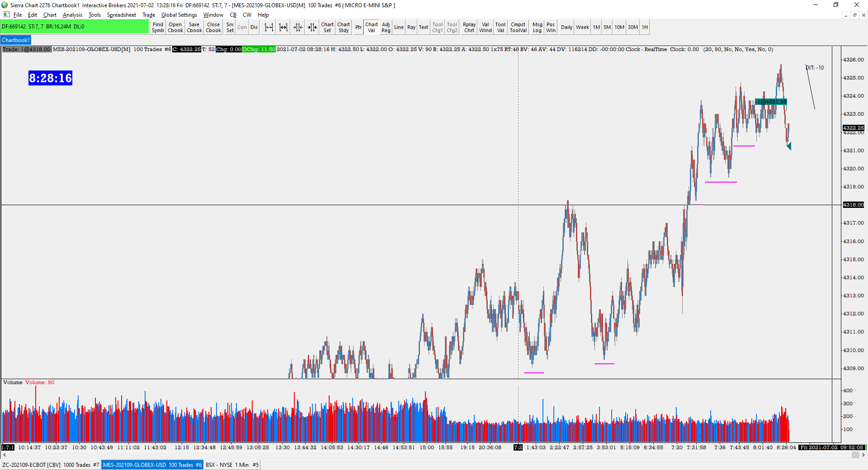The height and width of the screenshot is (470, 868).
Task: Open Server Settings from toolbar
Action: coord(230,28)
